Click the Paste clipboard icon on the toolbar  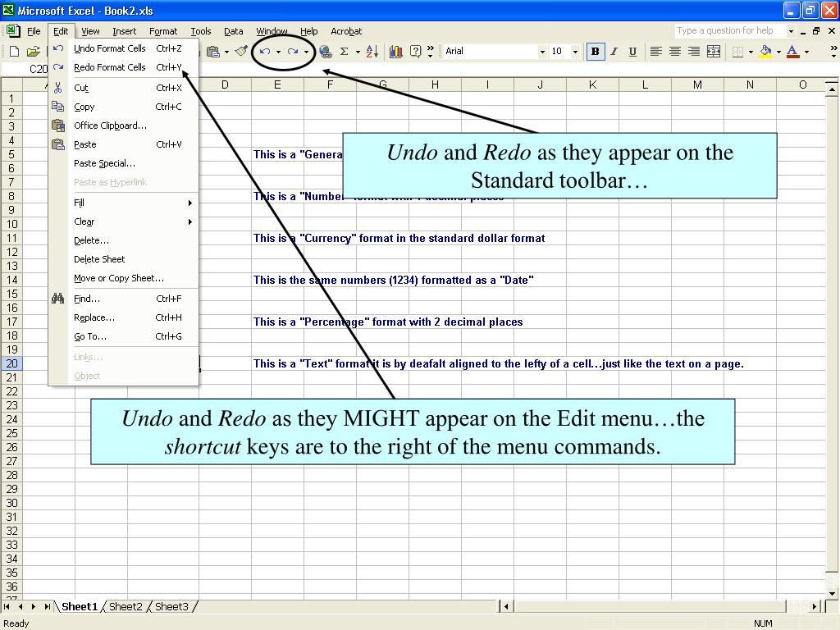point(213,52)
